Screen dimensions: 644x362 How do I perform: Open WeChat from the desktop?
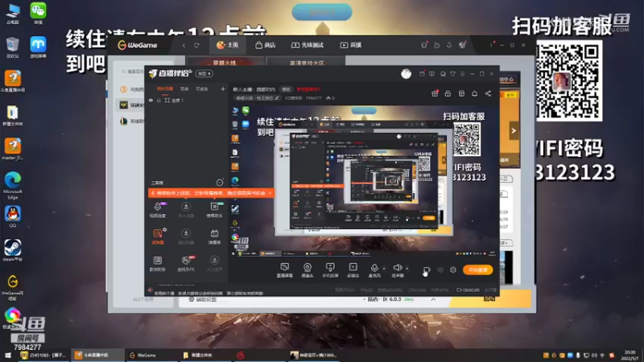pos(38,13)
